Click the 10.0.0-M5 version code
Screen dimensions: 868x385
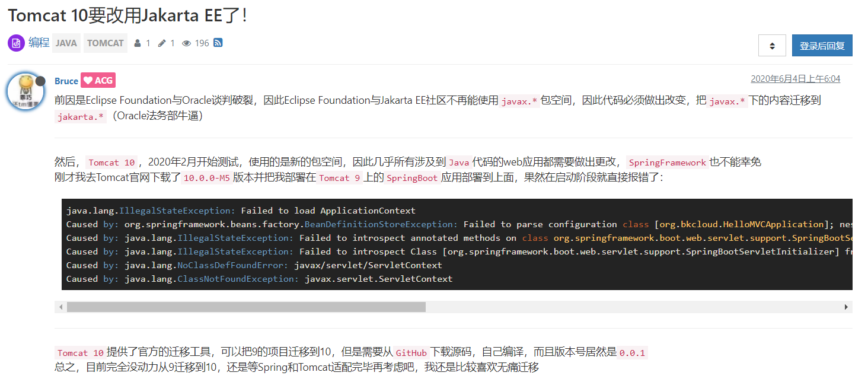click(x=206, y=178)
